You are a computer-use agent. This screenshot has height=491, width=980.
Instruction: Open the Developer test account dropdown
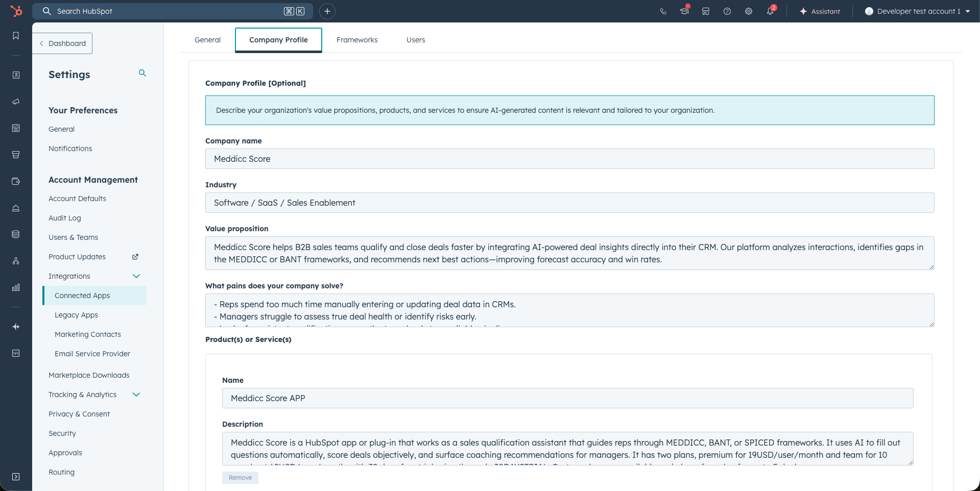click(917, 11)
